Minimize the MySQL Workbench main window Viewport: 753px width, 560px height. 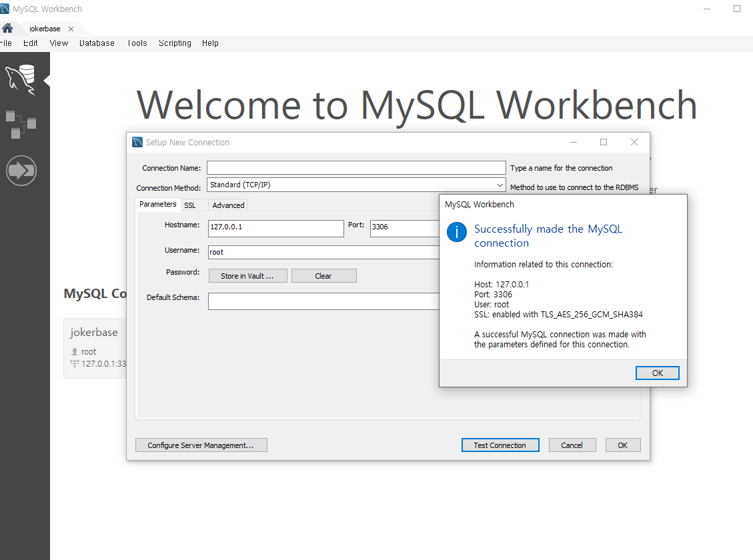point(707,9)
